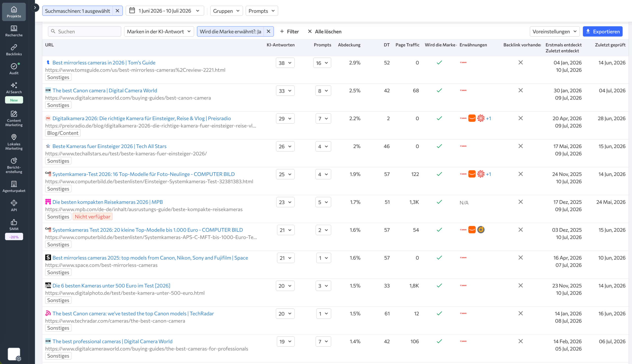Open the date range 1 Juni - 10 Juli 2026
Image resolution: width=632 pixels, height=364 pixels.
click(x=165, y=11)
